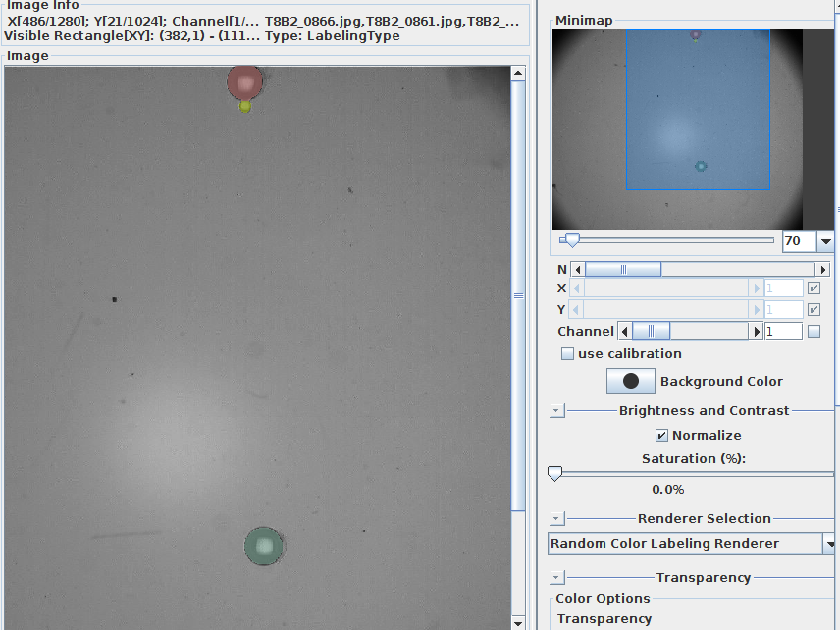The width and height of the screenshot is (840, 630).
Task: Click up arrow of image vertical scrollbar
Action: (x=518, y=73)
